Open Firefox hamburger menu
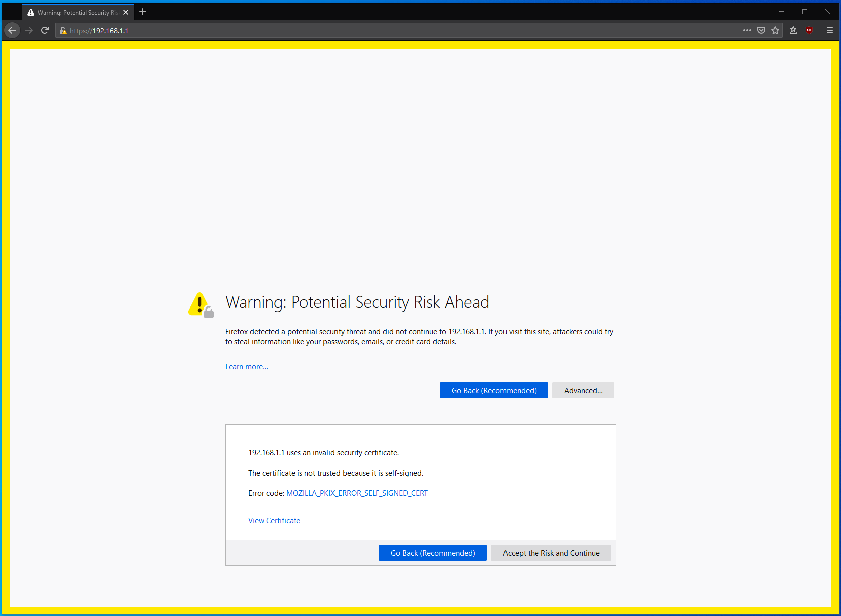This screenshot has width=841, height=616. tap(830, 30)
